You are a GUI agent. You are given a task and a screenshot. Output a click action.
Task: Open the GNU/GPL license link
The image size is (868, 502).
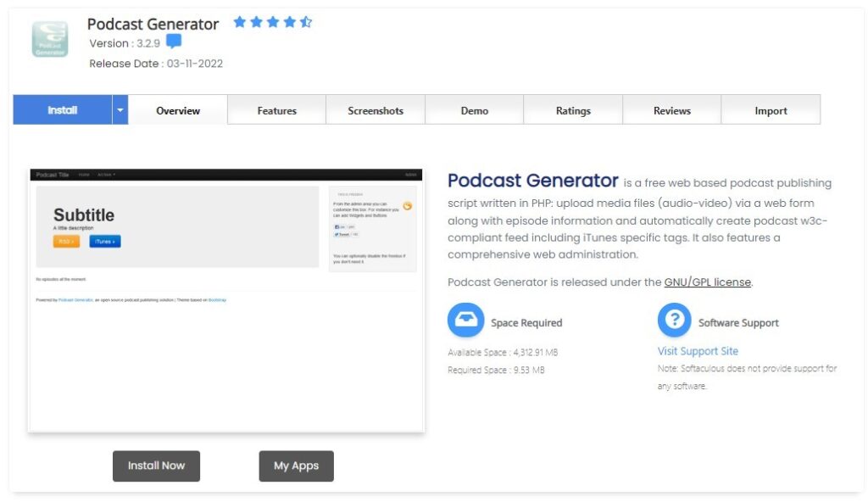708,282
